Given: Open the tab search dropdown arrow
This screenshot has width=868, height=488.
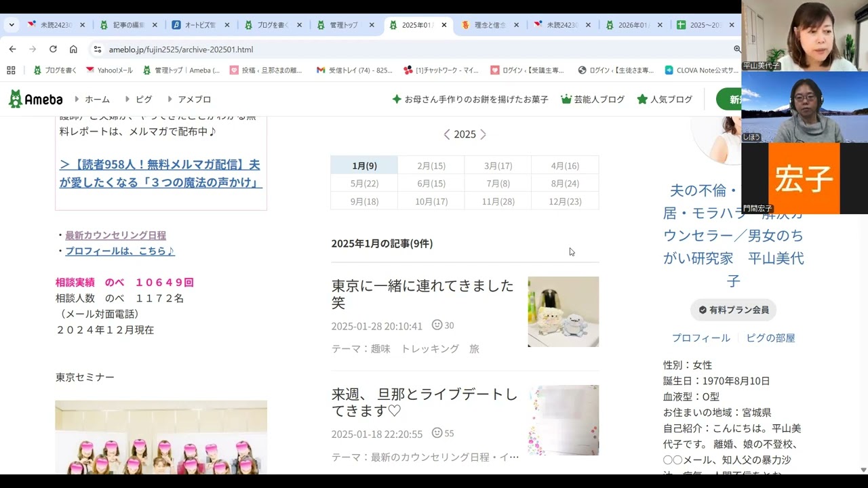Looking at the screenshot, I should coord(12,25).
